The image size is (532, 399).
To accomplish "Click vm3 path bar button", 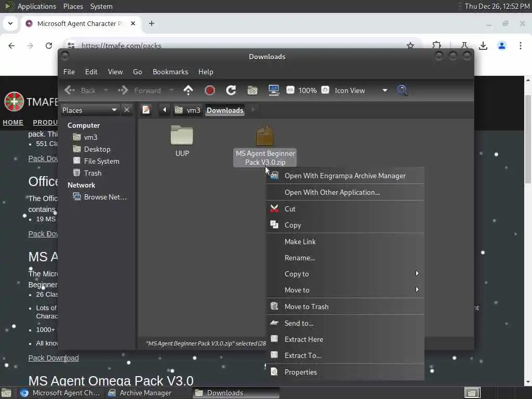I will pyautogui.click(x=188, y=110).
